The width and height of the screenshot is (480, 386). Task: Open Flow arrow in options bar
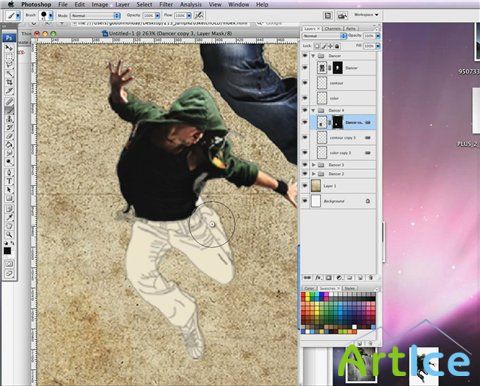(x=189, y=15)
